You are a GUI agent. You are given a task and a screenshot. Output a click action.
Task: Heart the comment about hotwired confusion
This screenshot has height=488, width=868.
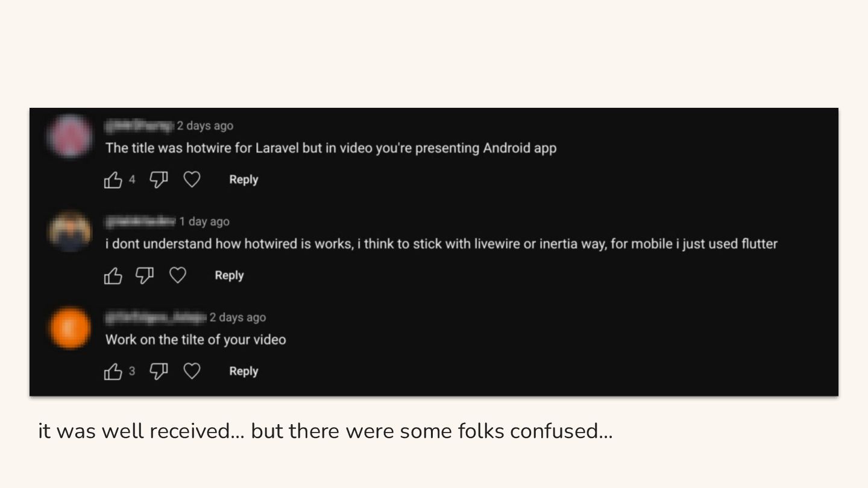(177, 275)
